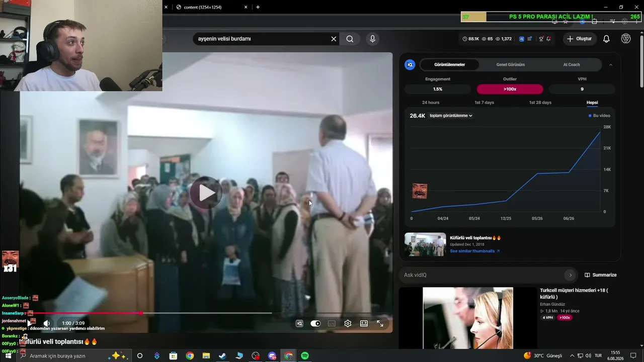Open the network icon in system tray
The image size is (644, 362).
[580, 355]
